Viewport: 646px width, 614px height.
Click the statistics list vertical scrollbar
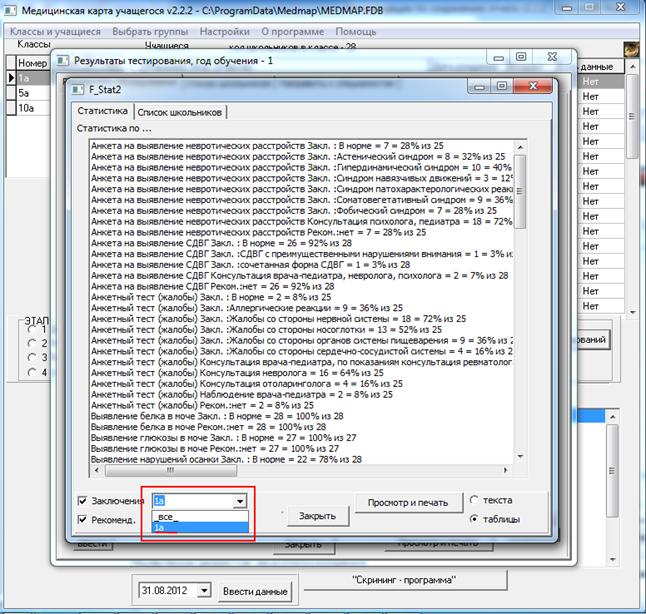[x=518, y=300]
